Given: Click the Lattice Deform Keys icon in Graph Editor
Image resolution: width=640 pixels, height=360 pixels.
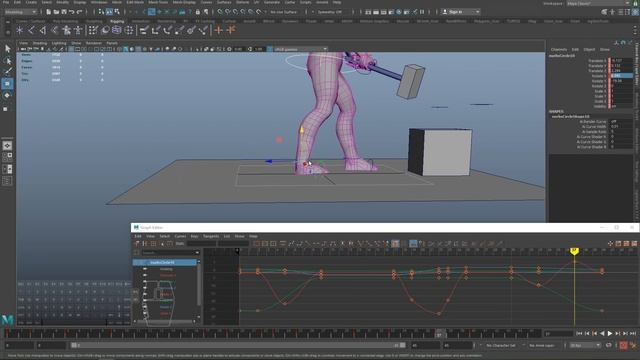Looking at the screenshot, I should point(153,244).
